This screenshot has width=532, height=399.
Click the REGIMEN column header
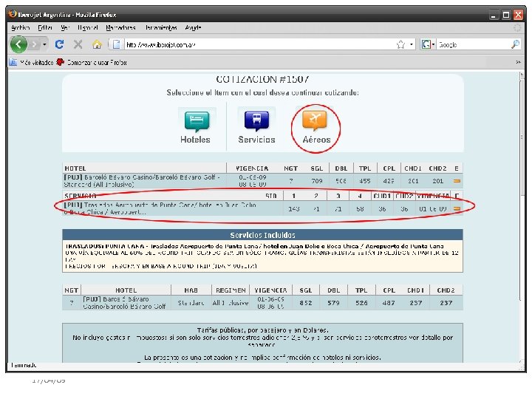tap(231, 290)
